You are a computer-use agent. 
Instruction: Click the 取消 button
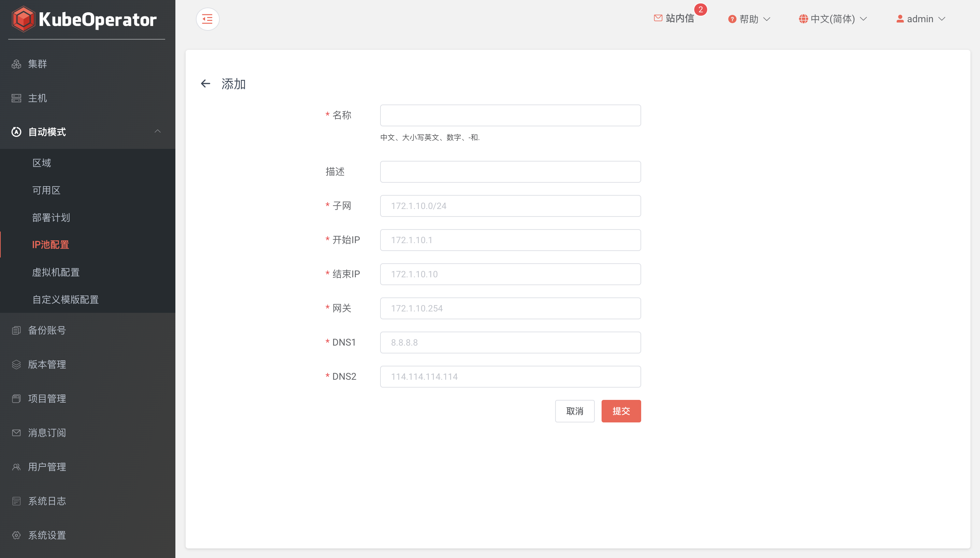[575, 411]
